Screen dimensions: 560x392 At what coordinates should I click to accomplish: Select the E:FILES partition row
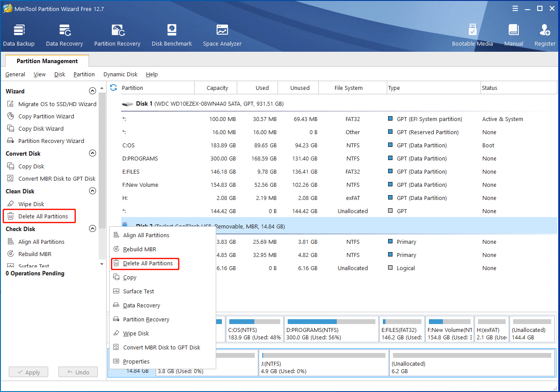click(x=339, y=171)
